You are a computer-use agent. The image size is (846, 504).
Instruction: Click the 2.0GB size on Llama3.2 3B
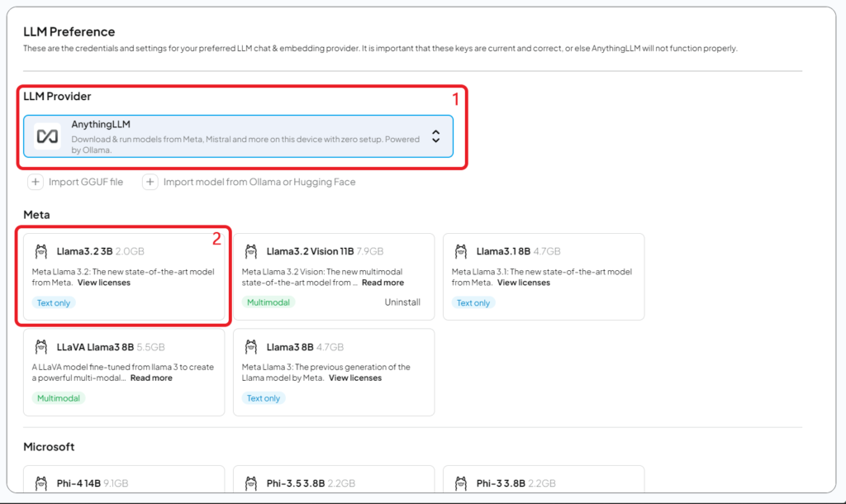pyautogui.click(x=130, y=251)
